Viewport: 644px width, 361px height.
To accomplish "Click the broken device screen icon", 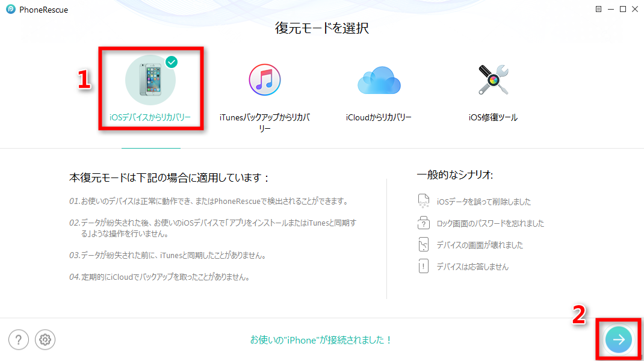I will coord(424,244).
